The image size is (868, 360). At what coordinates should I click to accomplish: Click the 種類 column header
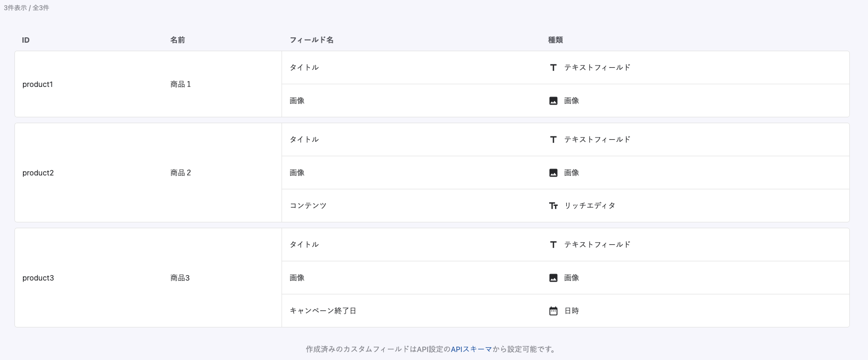click(x=555, y=40)
